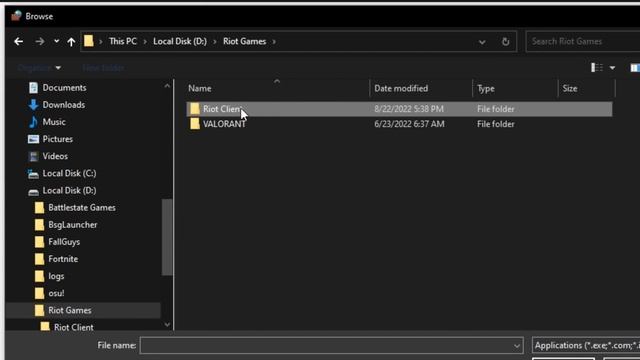This screenshot has height=360, width=640.
Task: Click the Music note icon in sidebar
Action: 33,122
